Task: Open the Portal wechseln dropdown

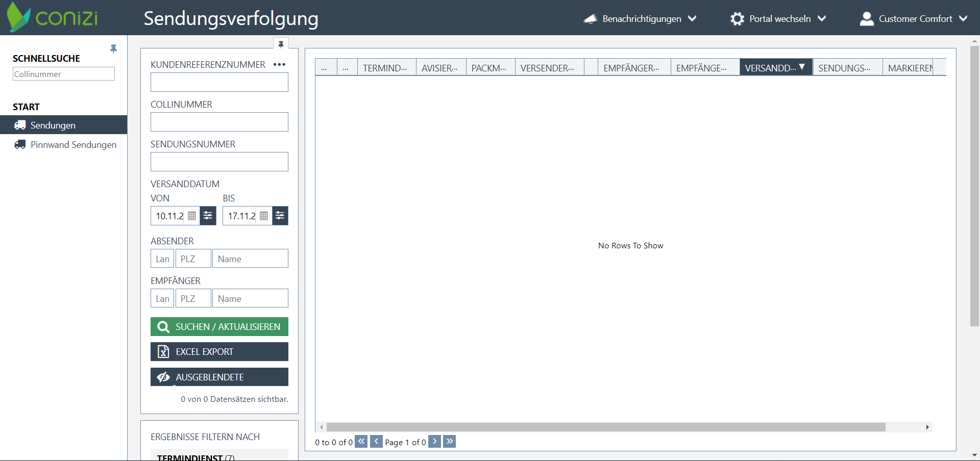Action: [778, 19]
